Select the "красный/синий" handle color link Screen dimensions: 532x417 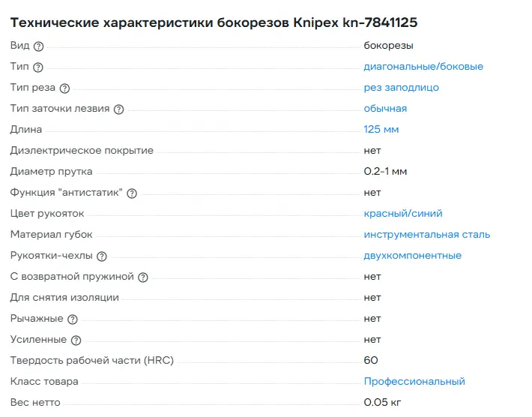(408, 214)
